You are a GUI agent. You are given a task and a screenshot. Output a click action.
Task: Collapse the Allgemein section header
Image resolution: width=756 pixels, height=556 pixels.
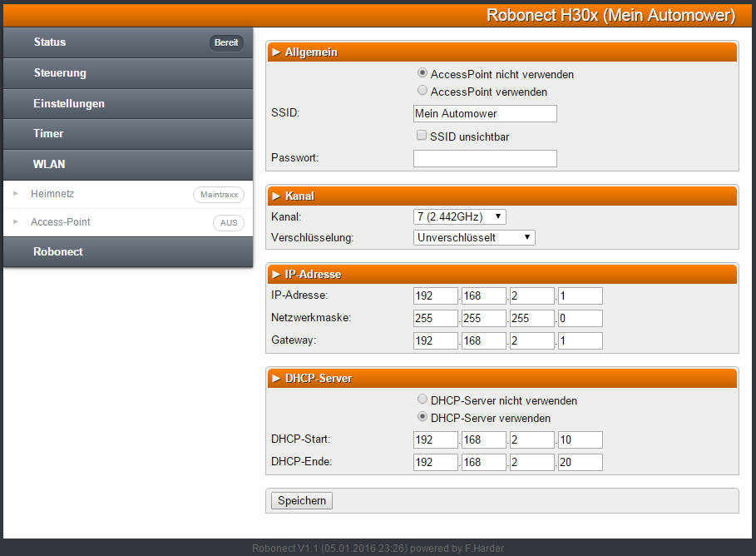[x=502, y=52]
